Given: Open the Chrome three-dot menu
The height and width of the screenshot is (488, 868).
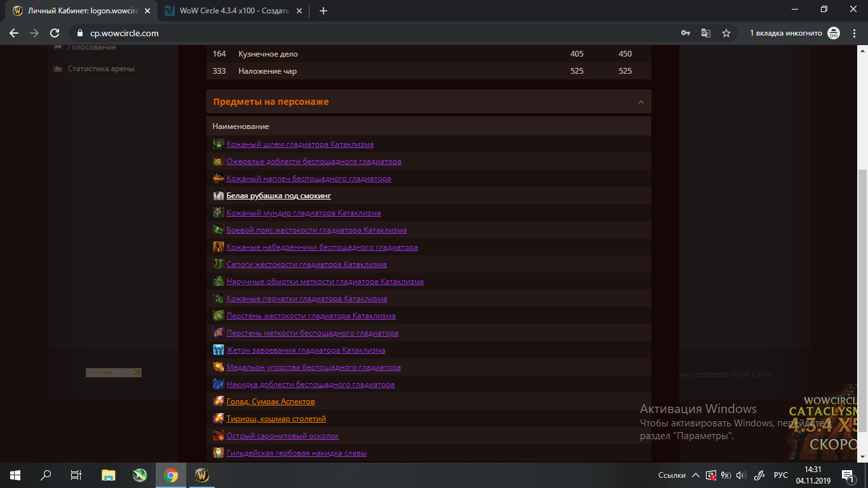Looking at the screenshot, I should (855, 33).
